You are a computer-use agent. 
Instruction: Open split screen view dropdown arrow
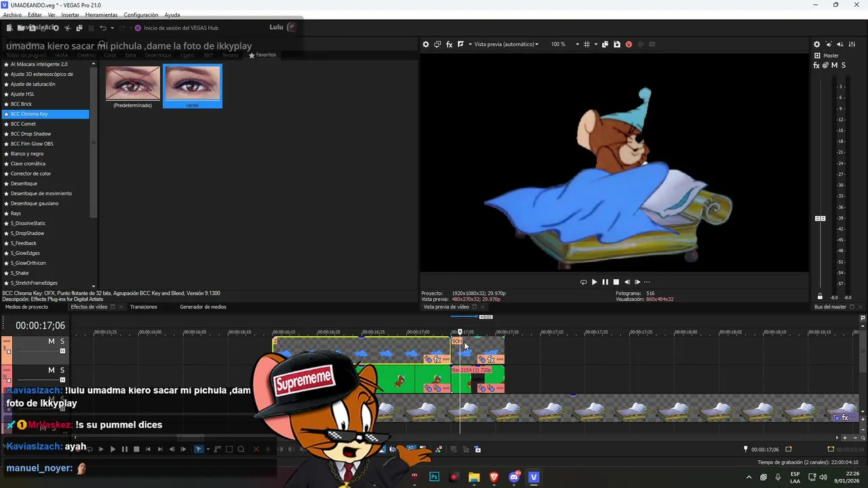[469, 44]
